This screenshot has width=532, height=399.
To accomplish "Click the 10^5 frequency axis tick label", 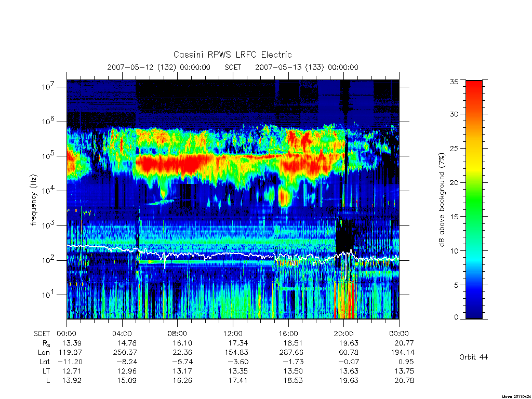I will pos(48,156).
